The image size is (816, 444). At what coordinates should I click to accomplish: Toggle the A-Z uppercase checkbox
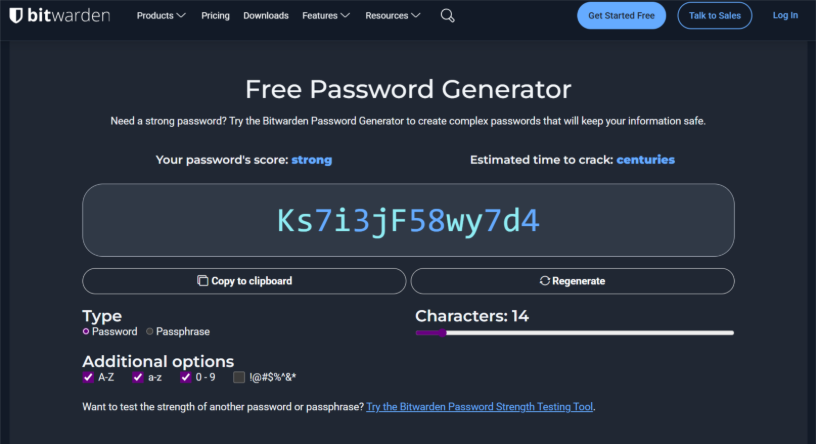88,377
